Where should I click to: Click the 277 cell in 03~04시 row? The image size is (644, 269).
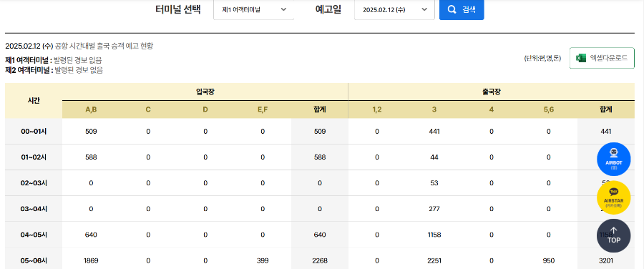click(x=434, y=209)
